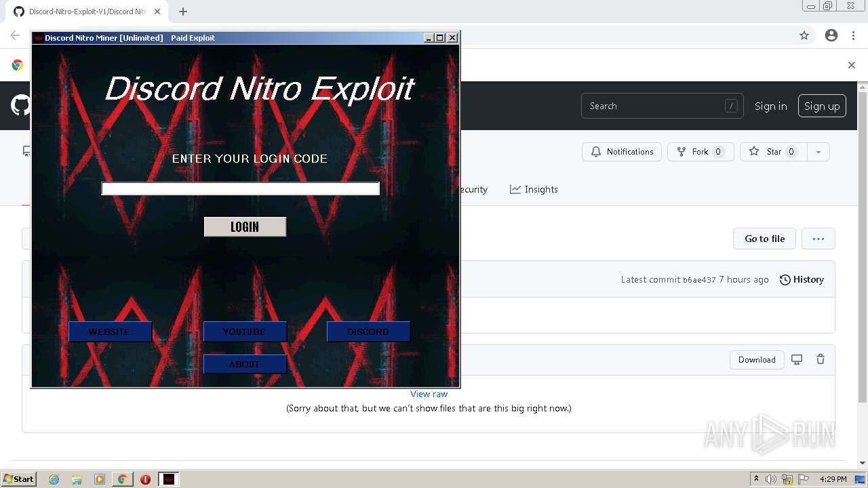Screen dimensions: 868x488
Task: Click the LOGIN button in the exploit window
Action: point(245,227)
